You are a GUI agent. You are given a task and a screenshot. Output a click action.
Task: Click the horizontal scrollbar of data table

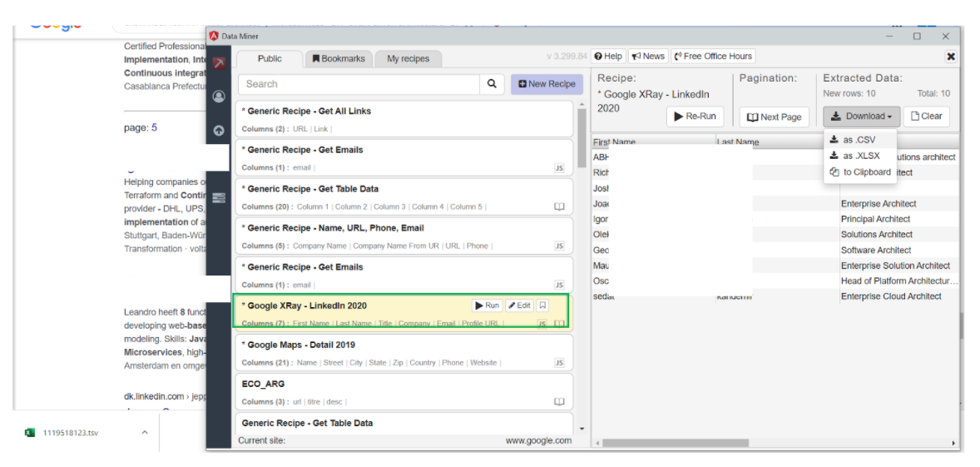pyautogui.click(x=675, y=443)
